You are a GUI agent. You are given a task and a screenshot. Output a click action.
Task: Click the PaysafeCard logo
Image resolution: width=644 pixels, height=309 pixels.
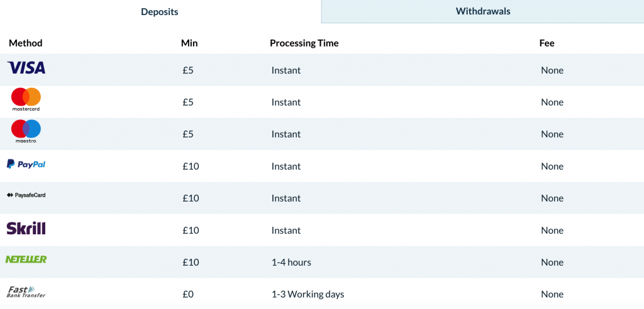[x=26, y=195]
